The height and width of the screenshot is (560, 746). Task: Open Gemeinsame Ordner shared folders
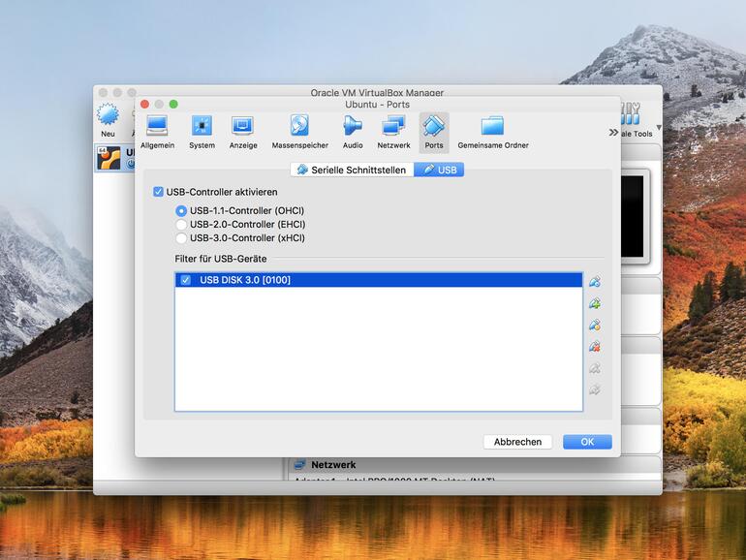point(493,132)
